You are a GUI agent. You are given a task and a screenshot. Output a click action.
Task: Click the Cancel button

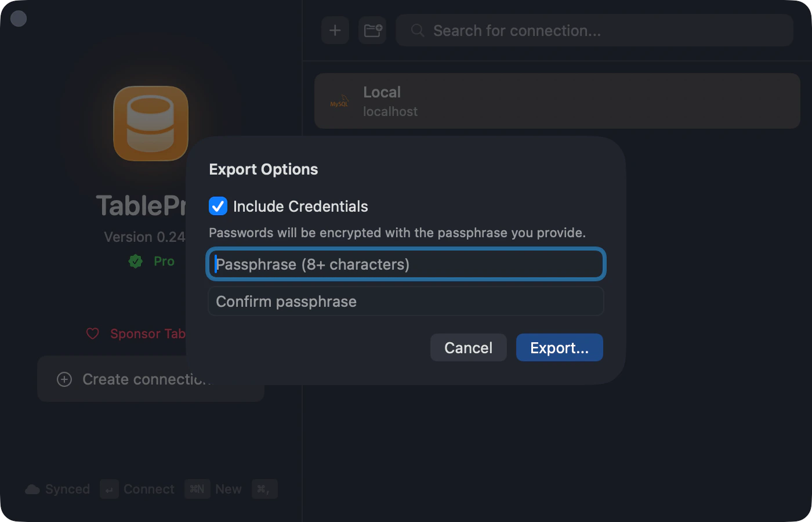coord(468,347)
